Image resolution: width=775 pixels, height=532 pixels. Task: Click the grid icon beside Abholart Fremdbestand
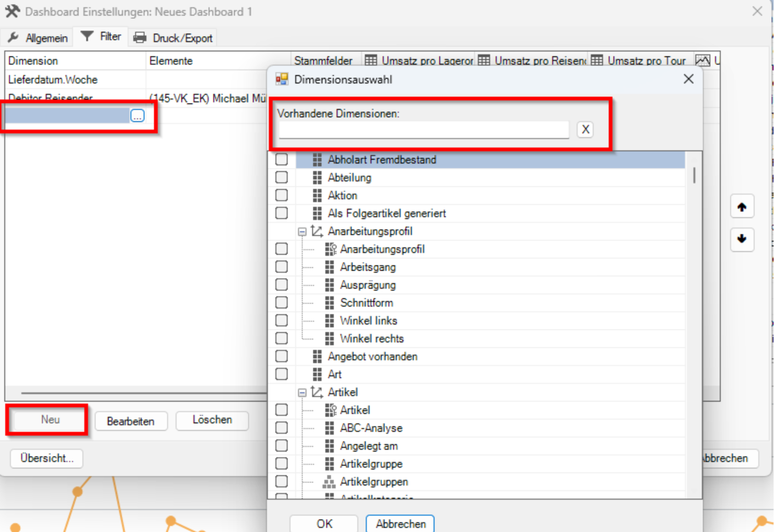[317, 160]
